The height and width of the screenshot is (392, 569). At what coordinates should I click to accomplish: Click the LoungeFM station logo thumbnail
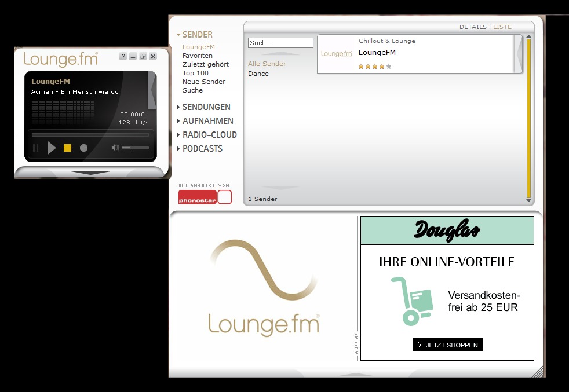[337, 54]
